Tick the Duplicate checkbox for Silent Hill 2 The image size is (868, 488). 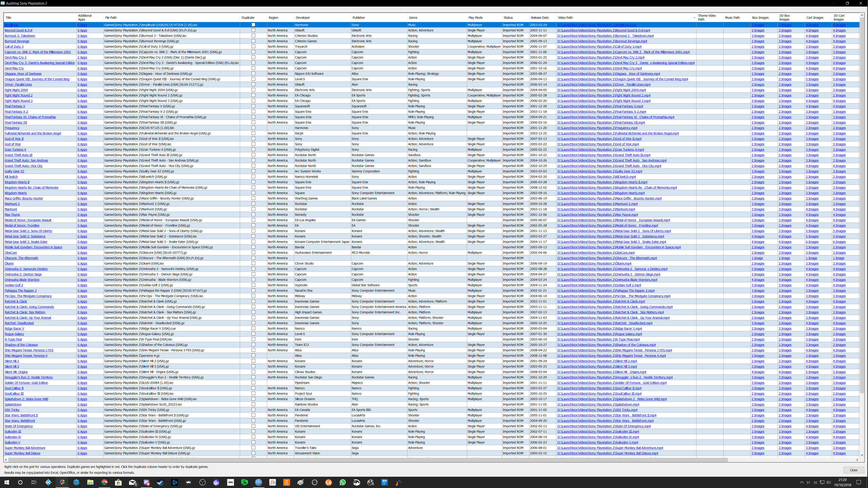tap(253, 361)
